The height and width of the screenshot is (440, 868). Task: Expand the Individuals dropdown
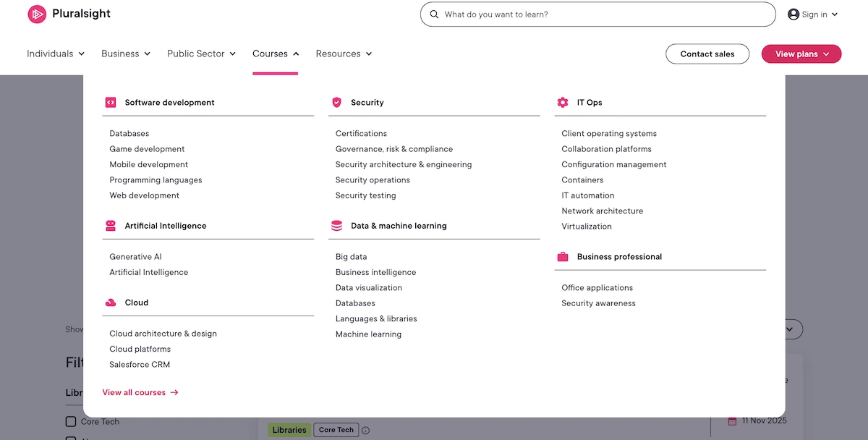pyautogui.click(x=55, y=54)
